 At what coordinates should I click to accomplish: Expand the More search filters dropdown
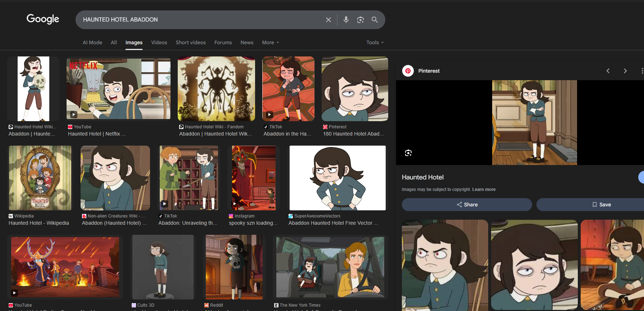pyautogui.click(x=271, y=42)
